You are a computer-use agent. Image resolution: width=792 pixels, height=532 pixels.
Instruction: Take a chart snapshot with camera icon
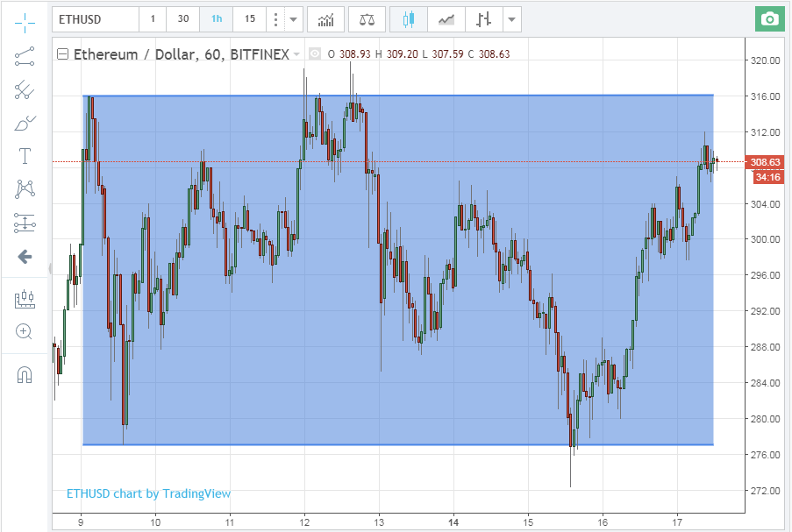click(770, 19)
